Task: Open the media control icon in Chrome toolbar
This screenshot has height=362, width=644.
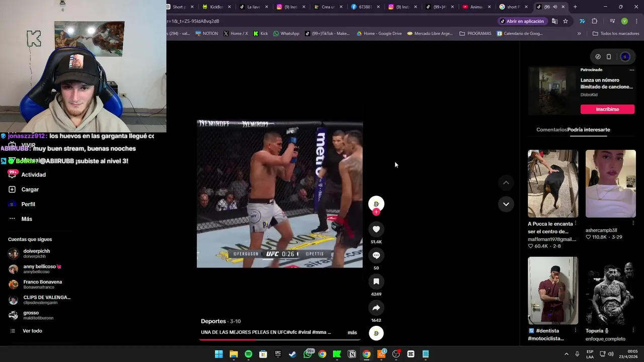Action: click(x=612, y=21)
